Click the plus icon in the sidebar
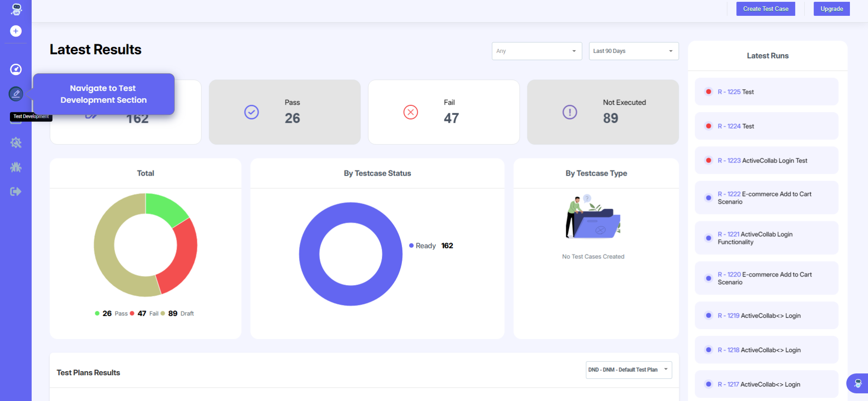Image resolution: width=868 pixels, height=401 pixels. tap(16, 31)
